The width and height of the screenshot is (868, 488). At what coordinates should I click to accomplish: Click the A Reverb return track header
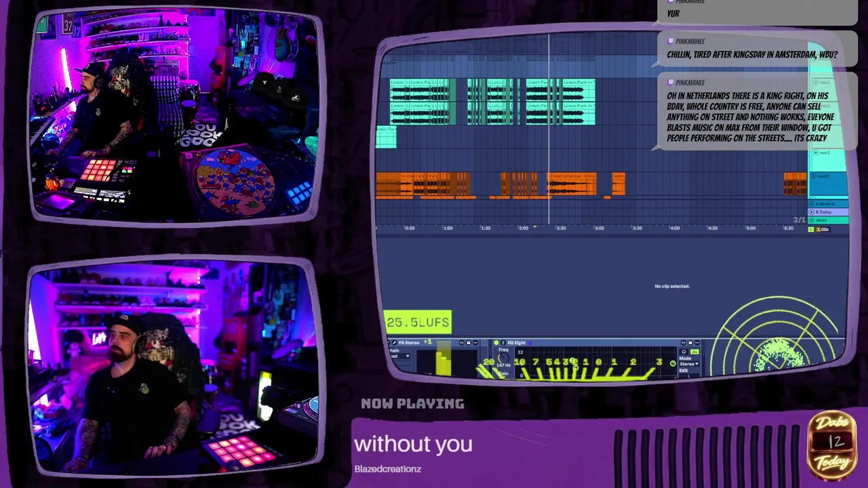point(828,203)
